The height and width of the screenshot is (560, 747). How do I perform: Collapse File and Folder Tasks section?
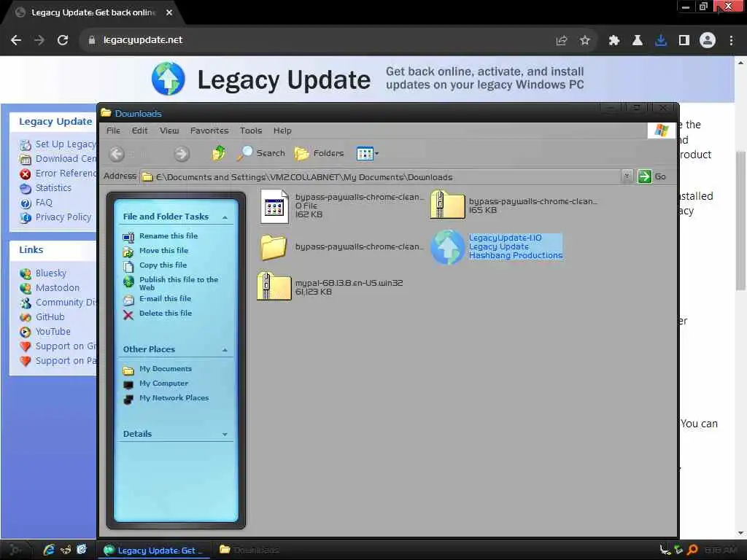coord(225,217)
